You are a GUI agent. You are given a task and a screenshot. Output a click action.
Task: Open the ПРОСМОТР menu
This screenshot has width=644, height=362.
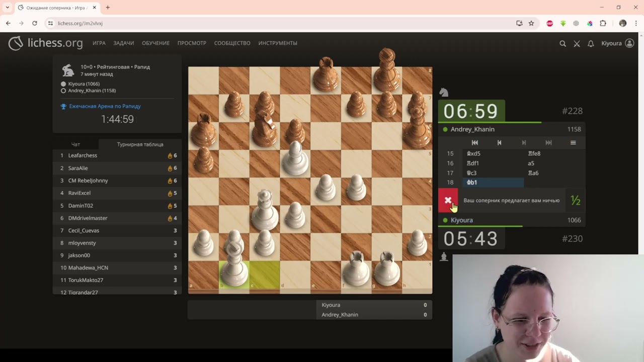[x=192, y=43]
